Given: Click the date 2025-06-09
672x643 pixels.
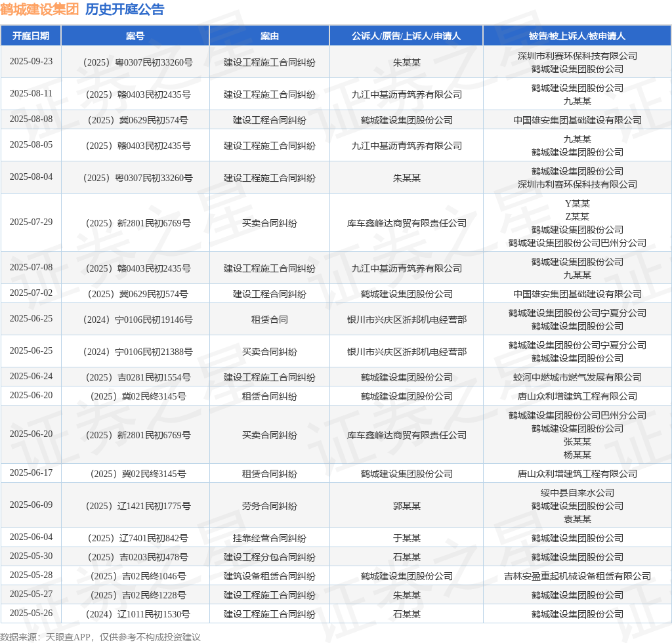Looking at the screenshot, I should point(31,505).
